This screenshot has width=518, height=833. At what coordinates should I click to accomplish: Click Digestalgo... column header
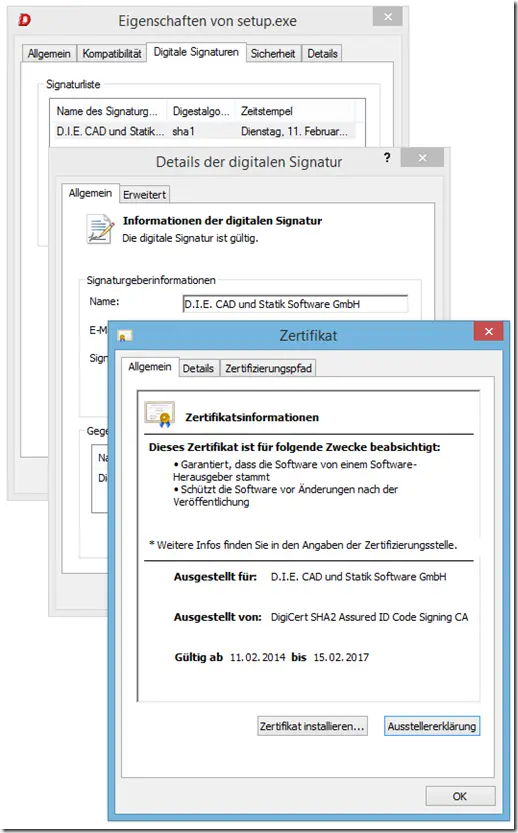coord(201,111)
